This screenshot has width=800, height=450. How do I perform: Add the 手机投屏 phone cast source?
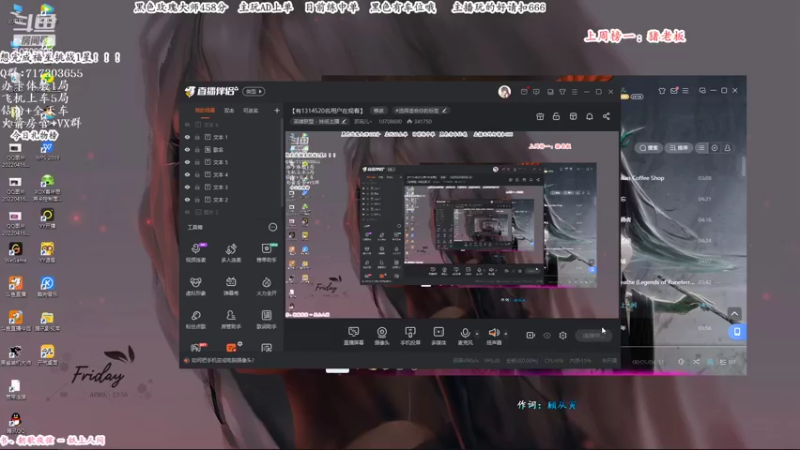(410, 336)
